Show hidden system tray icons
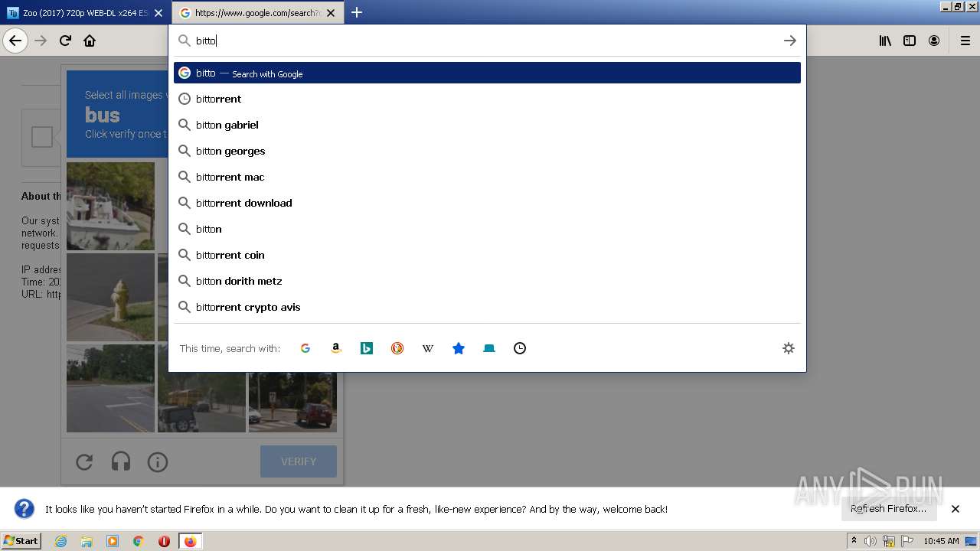Viewport: 980px width, 551px height. (x=854, y=541)
